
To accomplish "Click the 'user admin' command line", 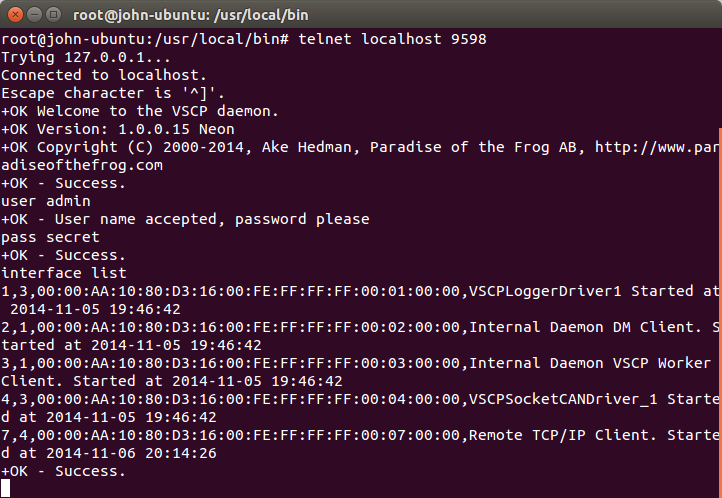I will [x=46, y=201].
